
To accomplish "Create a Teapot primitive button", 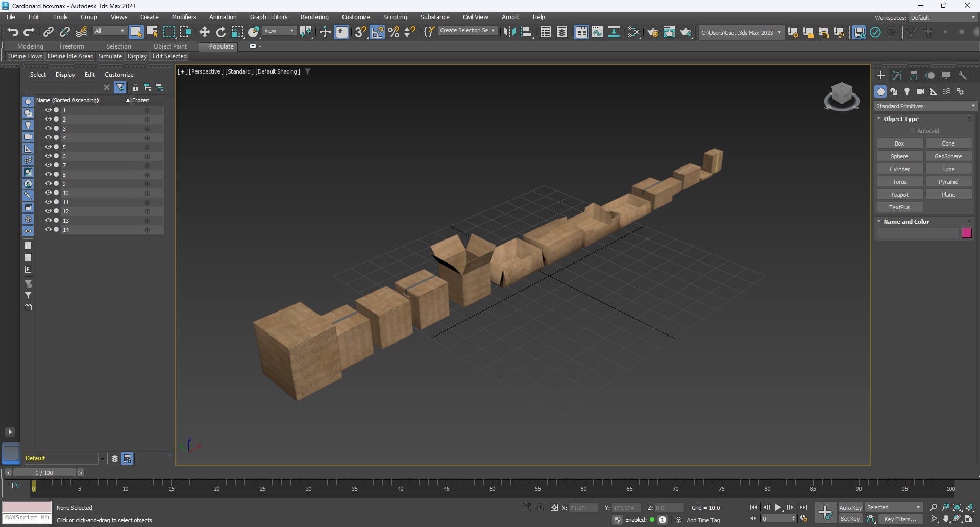I will [x=899, y=195].
